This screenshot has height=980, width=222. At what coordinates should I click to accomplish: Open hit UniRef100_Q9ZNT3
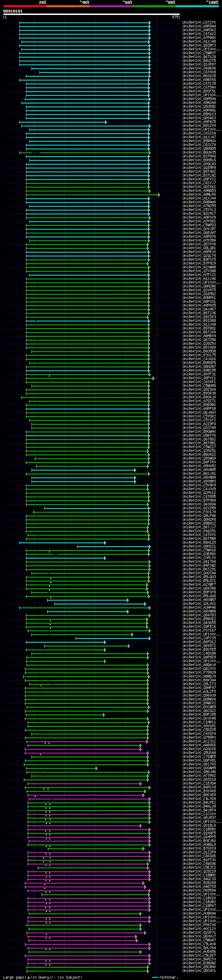click(x=199, y=45)
